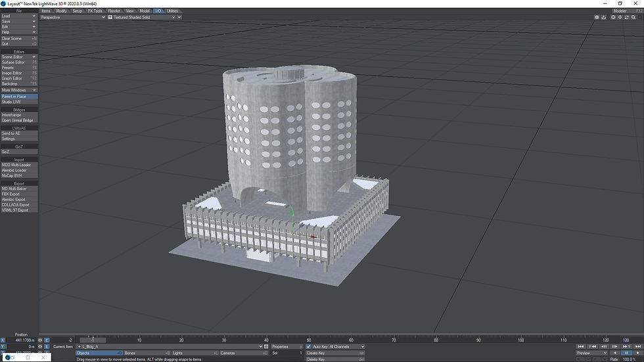Click frame 60 on the timeline
Viewport: 644px width, 362px height.
352,340
